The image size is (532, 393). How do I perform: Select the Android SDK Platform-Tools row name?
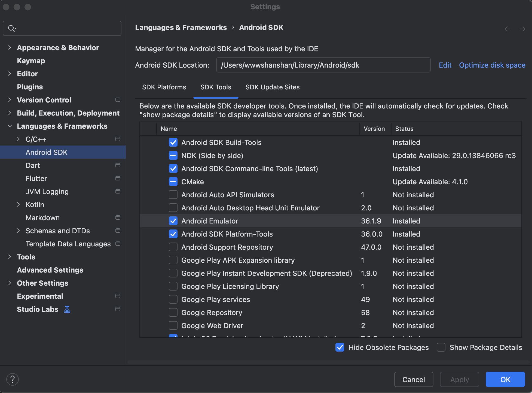pos(227,234)
